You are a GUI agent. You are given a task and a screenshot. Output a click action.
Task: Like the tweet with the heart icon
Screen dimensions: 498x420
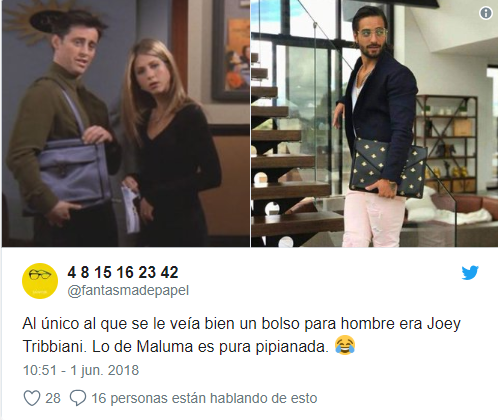[x=32, y=398]
